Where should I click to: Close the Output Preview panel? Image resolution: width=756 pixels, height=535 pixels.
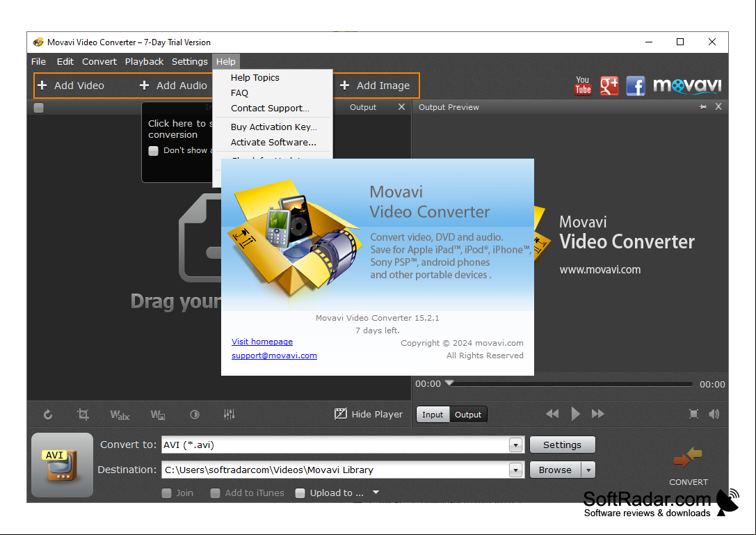tap(718, 106)
